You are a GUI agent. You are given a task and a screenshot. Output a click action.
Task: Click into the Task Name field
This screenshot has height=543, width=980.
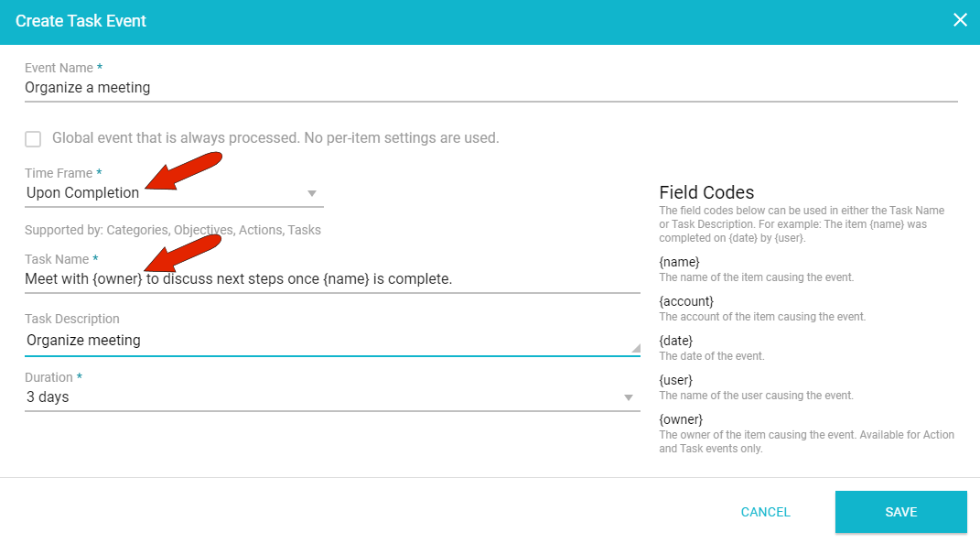(x=331, y=278)
